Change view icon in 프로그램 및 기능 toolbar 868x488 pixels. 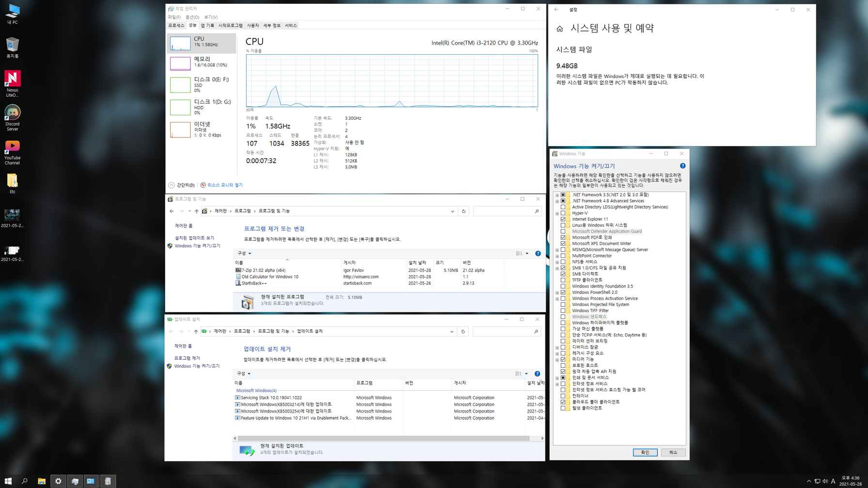[x=519, y=253]
